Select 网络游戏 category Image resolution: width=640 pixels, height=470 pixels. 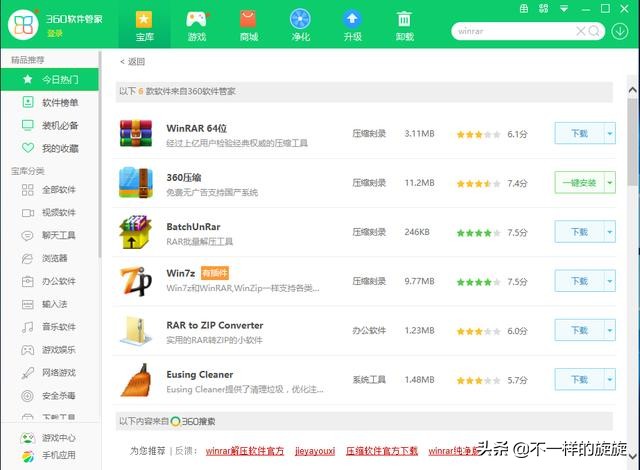click(49, 372)
